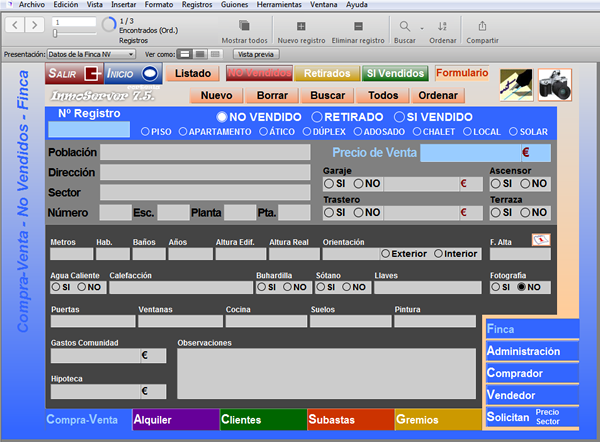The width and height of the screenshot is (600, 442).
Task: Choose SI for Garaje
Action: coord(329,184)
